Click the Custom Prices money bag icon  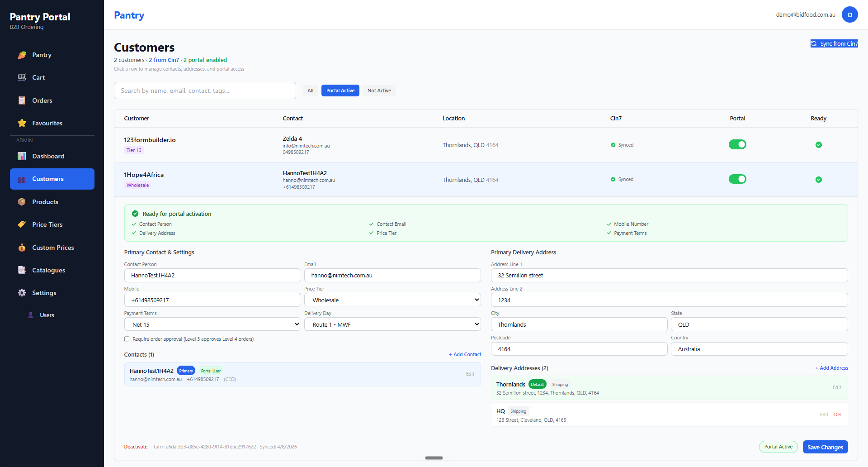tap(22, 248)
